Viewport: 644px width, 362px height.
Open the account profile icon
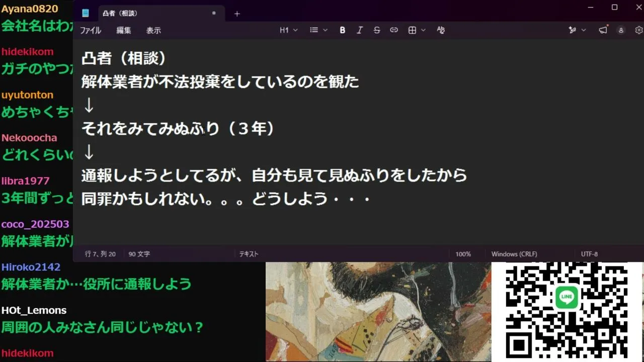[x=621, y=30]
